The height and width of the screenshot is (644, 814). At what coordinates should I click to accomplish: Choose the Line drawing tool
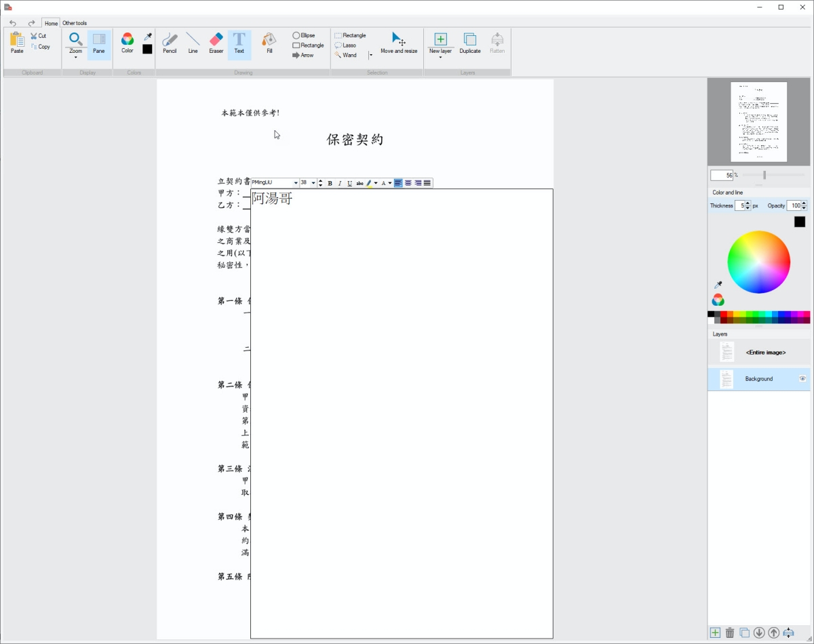tap(193, 43)
